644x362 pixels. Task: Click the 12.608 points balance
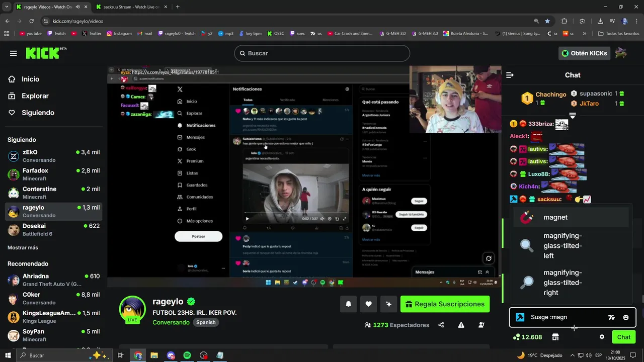(527, 337)
